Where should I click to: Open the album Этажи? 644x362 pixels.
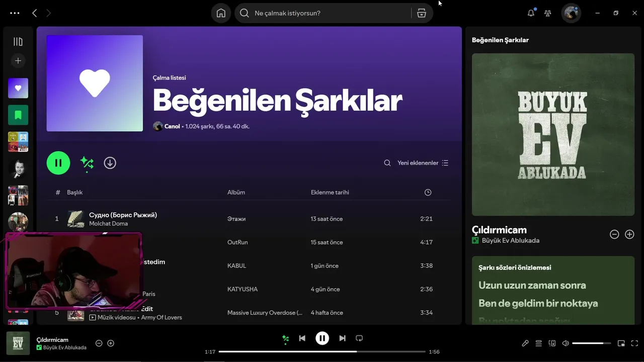(236, 219)
